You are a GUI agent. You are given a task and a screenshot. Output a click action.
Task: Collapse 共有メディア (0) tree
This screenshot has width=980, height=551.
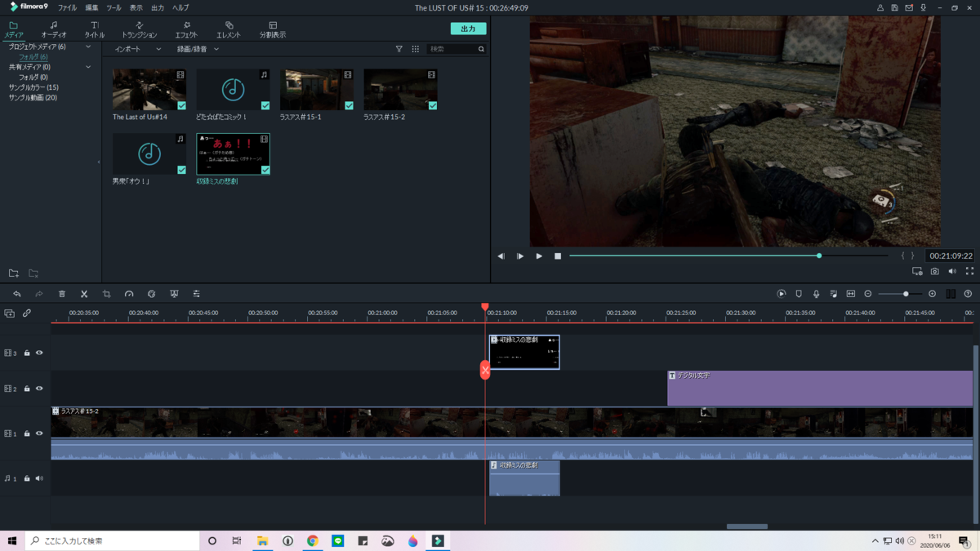[88, 67]
